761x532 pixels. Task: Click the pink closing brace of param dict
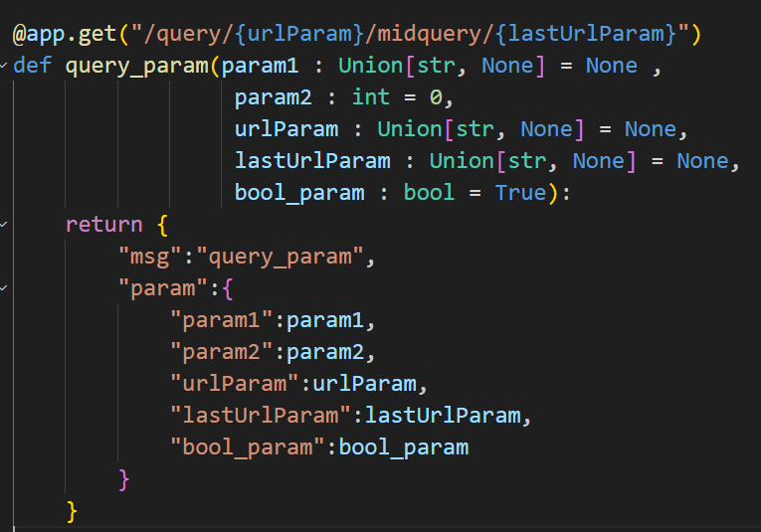(123, 480)
